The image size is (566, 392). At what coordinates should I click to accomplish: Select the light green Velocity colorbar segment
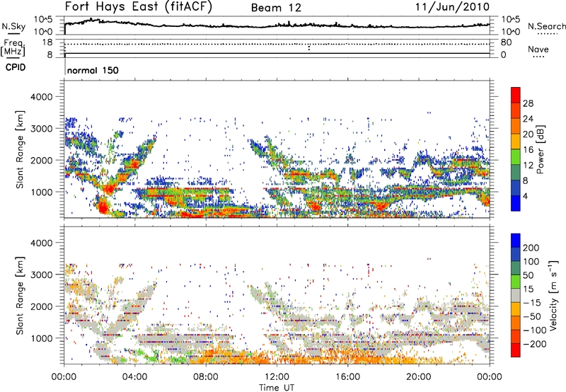point(516,282)
